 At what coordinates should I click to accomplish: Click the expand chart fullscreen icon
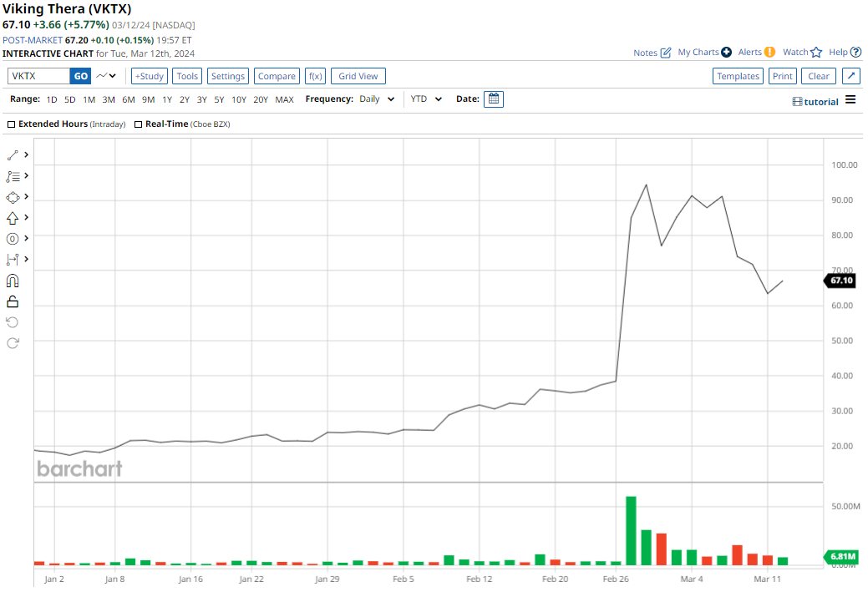click(x=851, y=76)
